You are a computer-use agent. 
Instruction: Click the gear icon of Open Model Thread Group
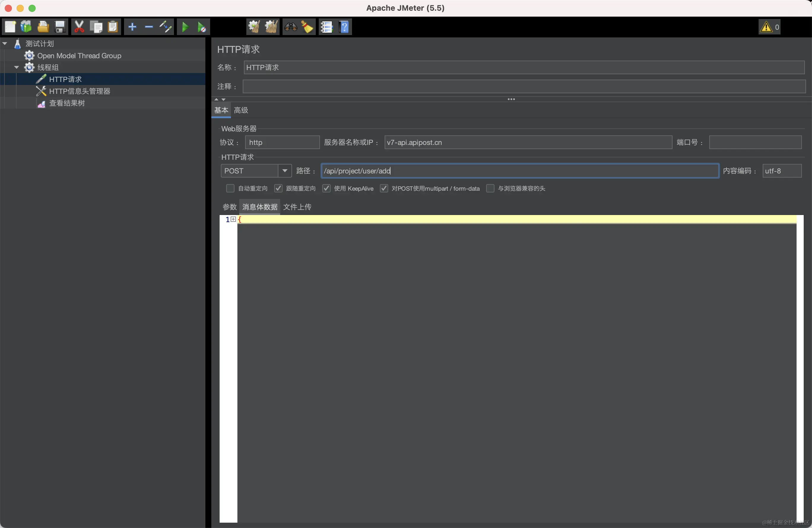pyautogui.click(x=29, y=55)
